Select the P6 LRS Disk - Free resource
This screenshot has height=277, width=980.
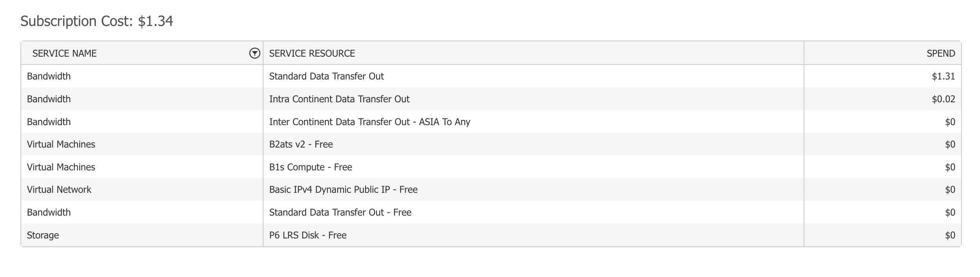click(x=308, y=235)
